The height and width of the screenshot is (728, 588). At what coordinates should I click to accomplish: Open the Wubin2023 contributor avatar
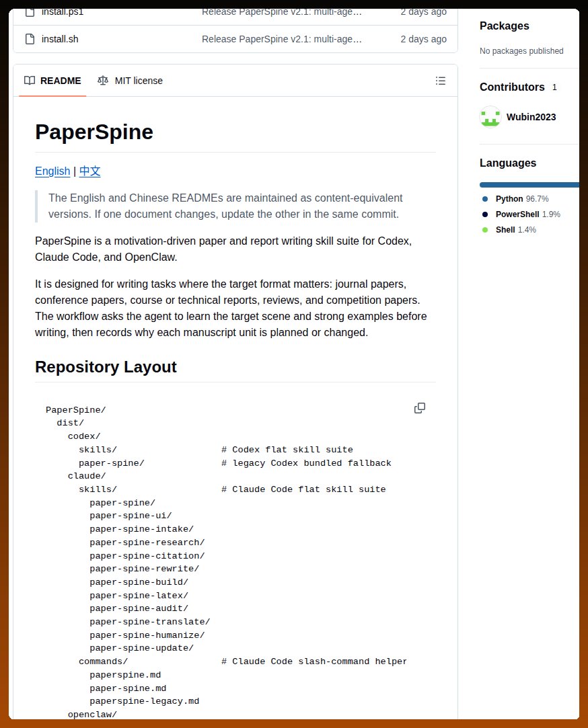(x=490, y=117)
